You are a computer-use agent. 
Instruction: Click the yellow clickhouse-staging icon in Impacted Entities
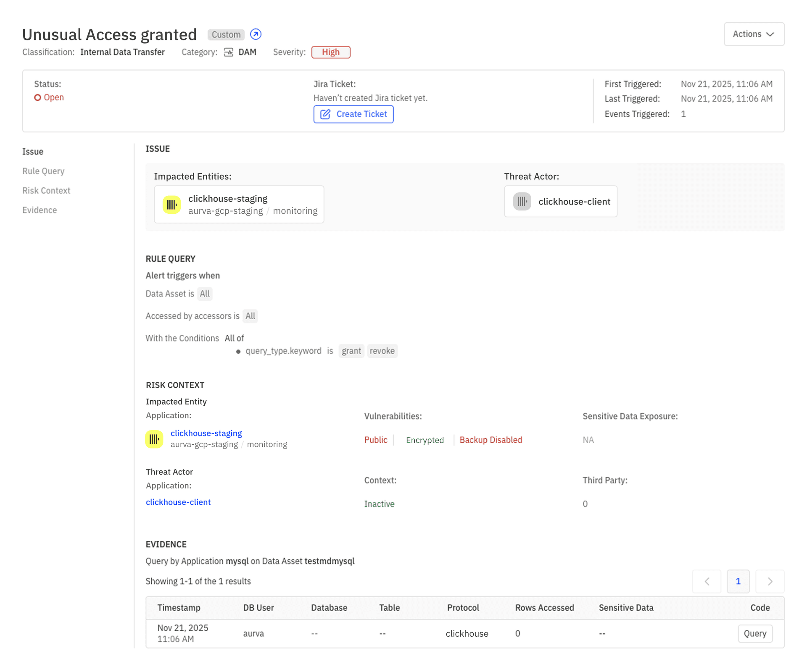tap(171, 205)
